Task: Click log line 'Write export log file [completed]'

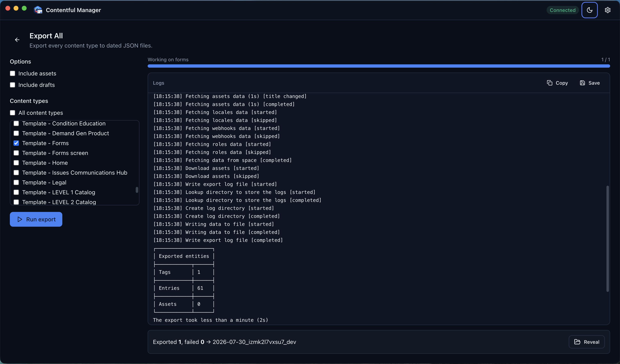Action: [218, 240]
